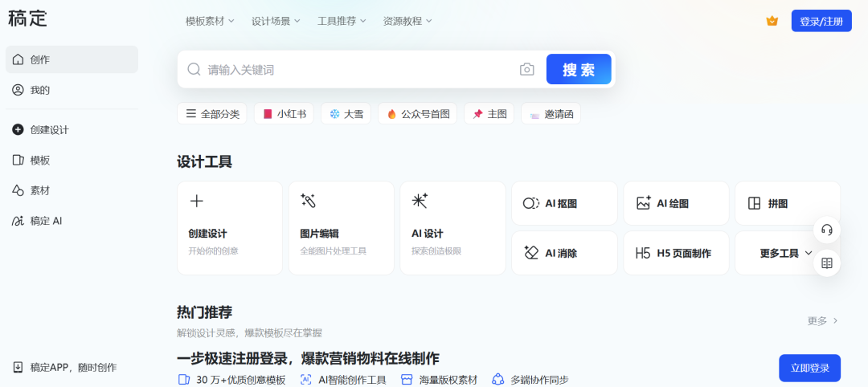Click the 解锁设计灵感，爆款模板尽在掌握 subtitle
The width and height of the screenshot is (868, 387).
coord(250,333)
